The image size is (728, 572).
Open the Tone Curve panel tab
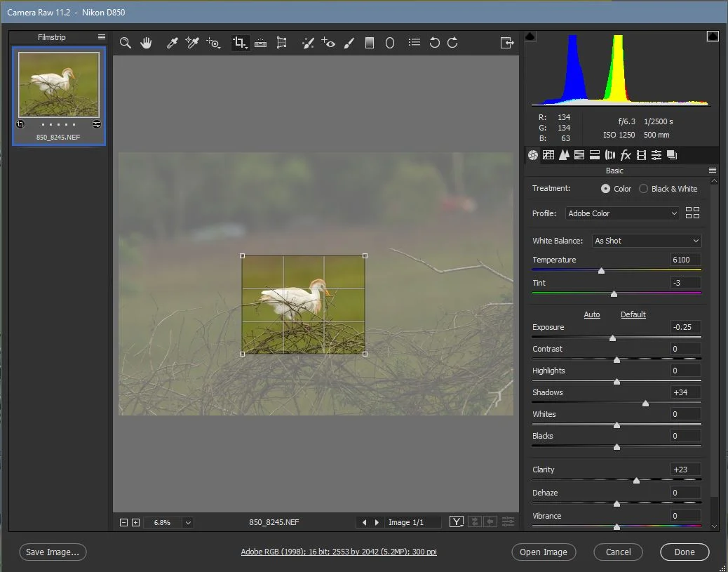tap(548, 155)
